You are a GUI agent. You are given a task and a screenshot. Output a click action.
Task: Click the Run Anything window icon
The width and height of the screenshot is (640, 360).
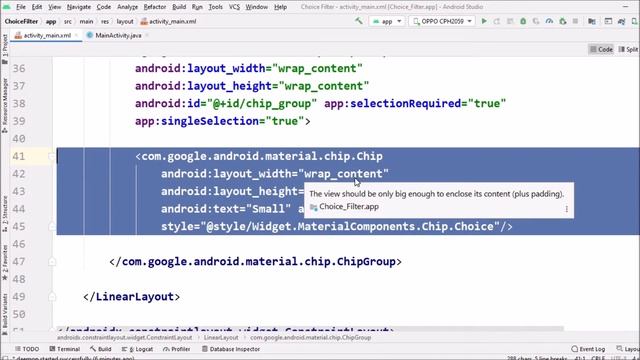point(608,21)
